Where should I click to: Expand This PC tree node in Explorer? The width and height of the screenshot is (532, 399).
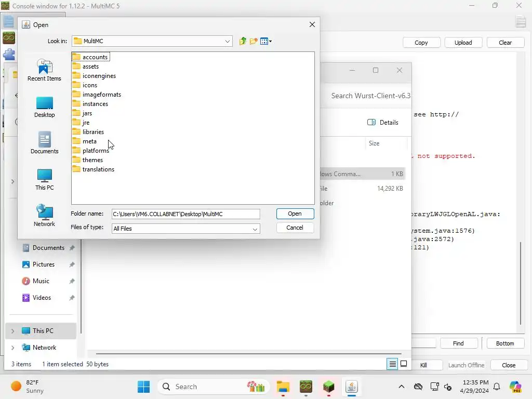click(x=13, y=331)
